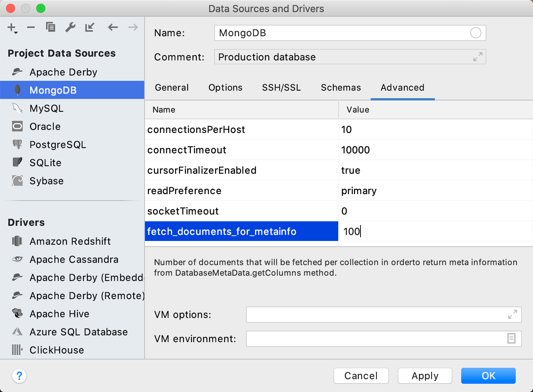The height and width of the screenshot is (392, 533).
Task: Switch to the Schemas tab
Action: tap(340, 87)
